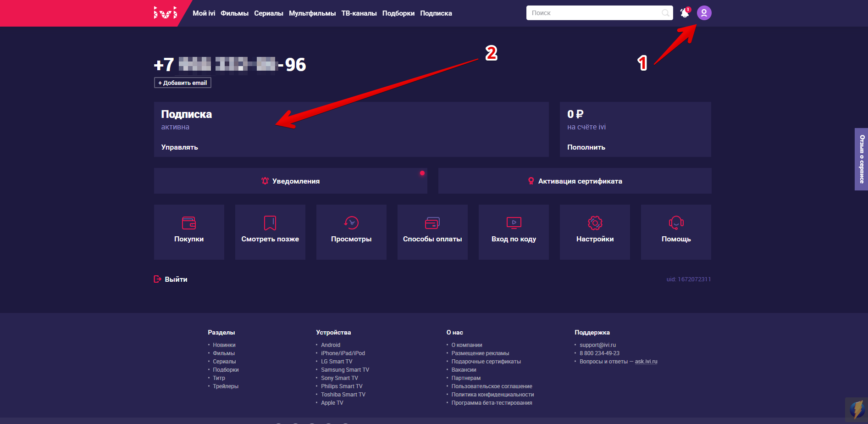Open ask.ivi.ru support link
This screenshot has width=868, height=424.
click(646, 362)
